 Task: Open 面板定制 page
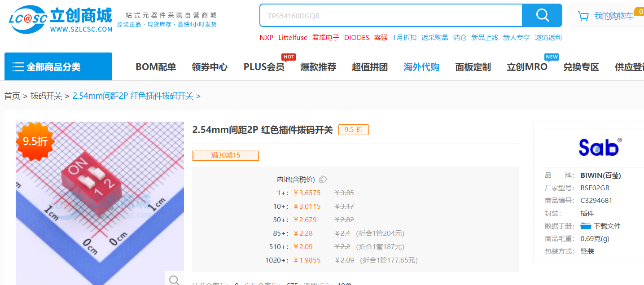pos(473,67)
